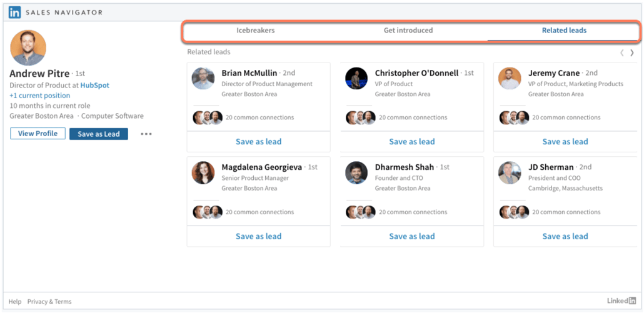Screen dimensions: 644x313
Task: Click the 'President and COO' title text
Action: tap(555, 179)
